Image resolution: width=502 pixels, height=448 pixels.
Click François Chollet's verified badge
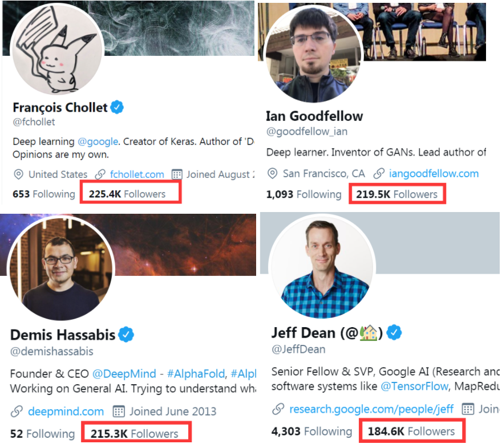[117, 107]
